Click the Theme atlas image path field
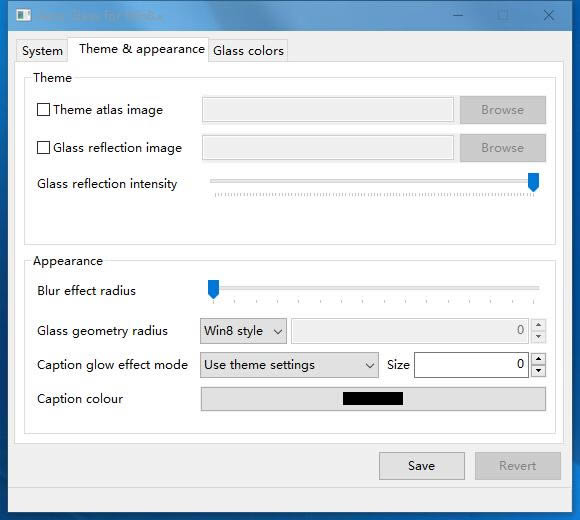 pyautogui.click(x=328, y=109)
